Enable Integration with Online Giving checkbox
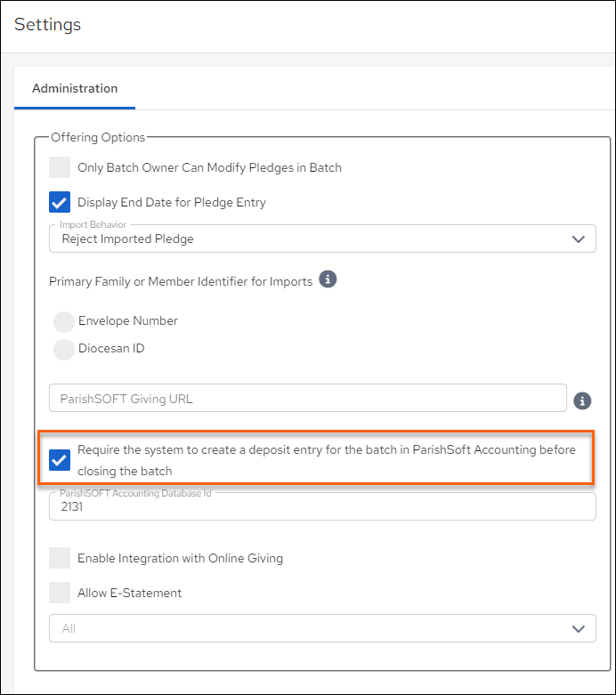The height and width of the screenshot is (695, 616). [x=60, y=558]
